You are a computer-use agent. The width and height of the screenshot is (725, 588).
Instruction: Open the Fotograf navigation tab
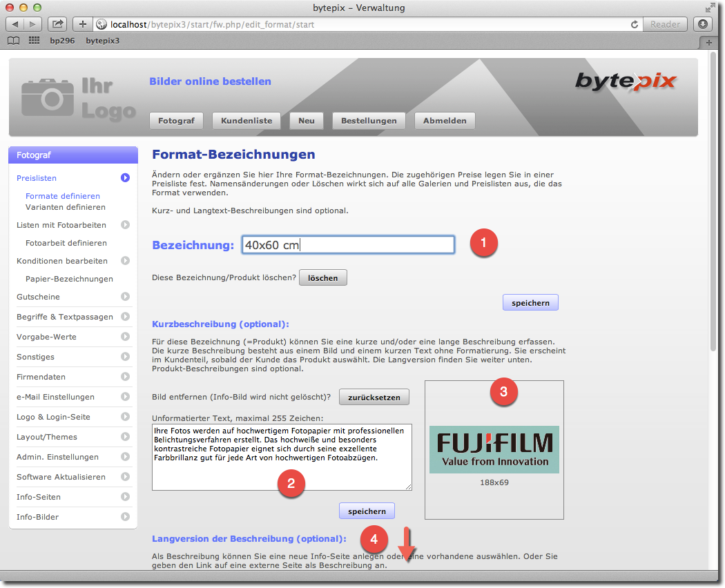pyautogui.click(x=176, y=121)
